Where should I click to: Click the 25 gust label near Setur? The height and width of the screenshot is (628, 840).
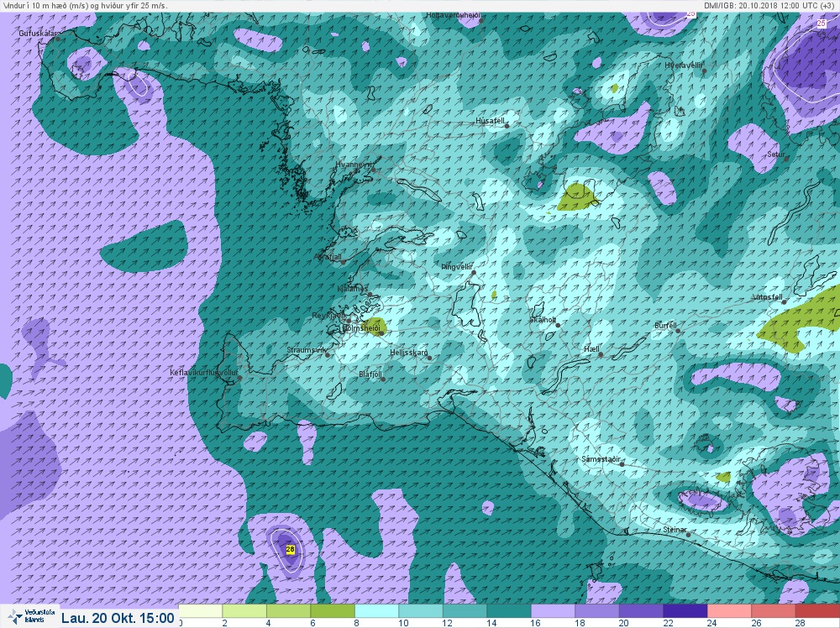[822, 24]
